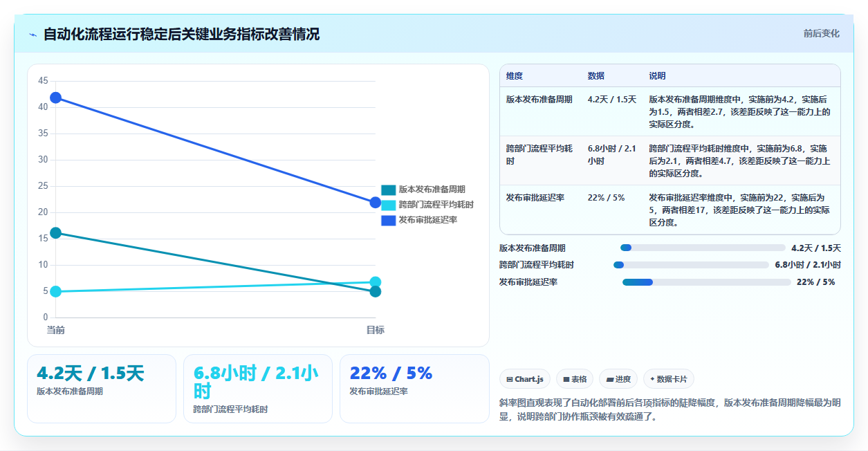Image resolution: width=868 pixels, height=451 pixels.
Task: Click the 目标 axis label
Action: pyautogui.click(x=376, y=330)
